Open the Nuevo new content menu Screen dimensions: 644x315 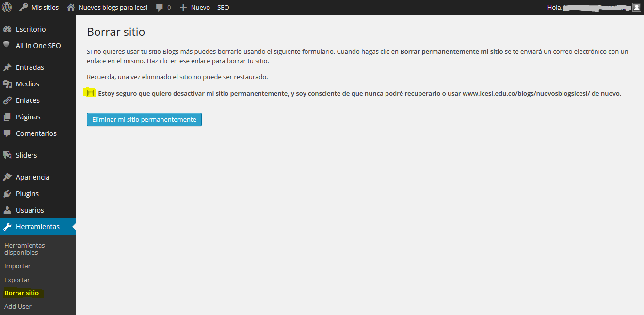click(195, 8)
